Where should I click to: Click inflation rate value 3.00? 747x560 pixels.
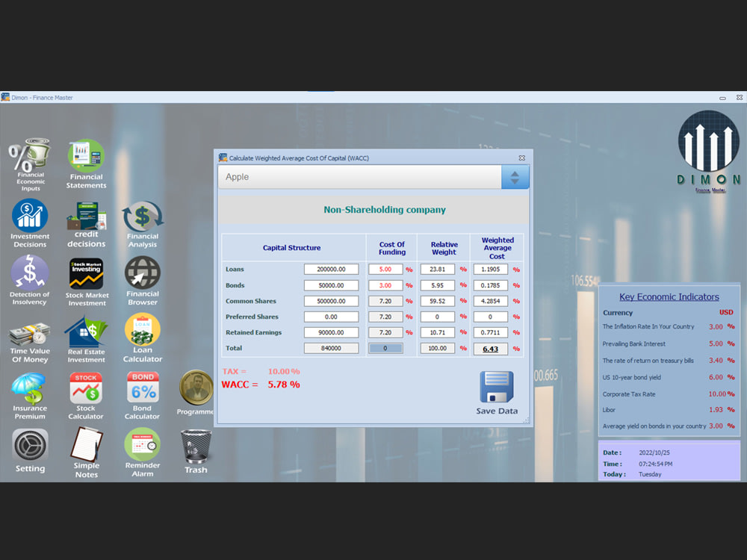coord(716,327)
